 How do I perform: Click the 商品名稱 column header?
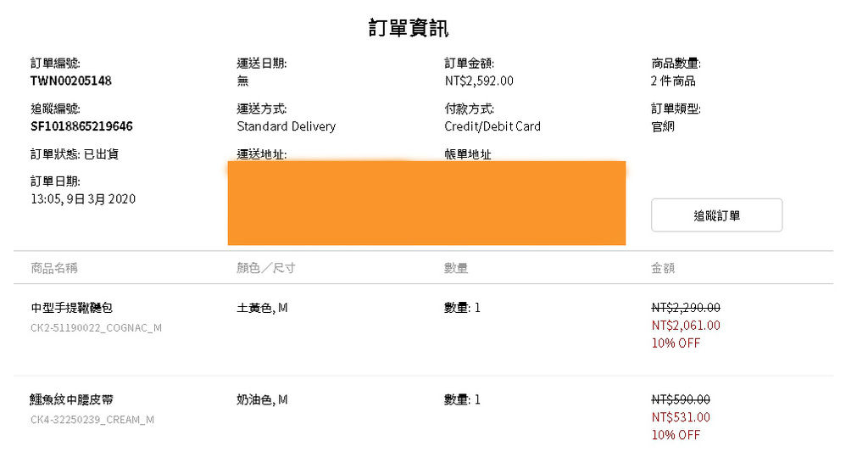pos(54,268)
